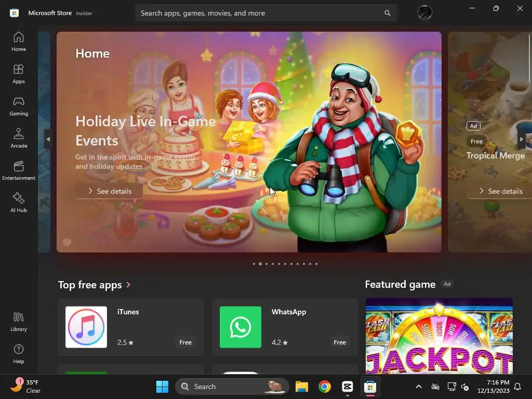This screenshot has height=399, width=532.
Task: Show hidden system tray icons
Action: (419, 387)
